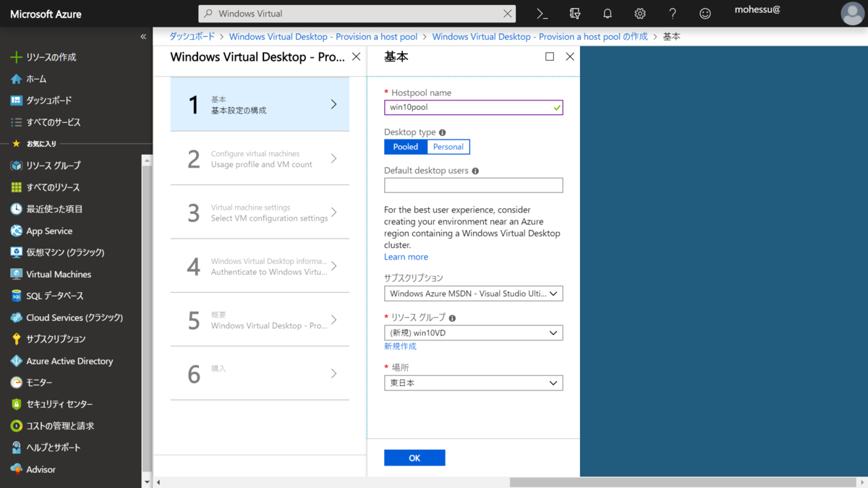
Task: Open the portal settings gear
Action: pos(640,14)
